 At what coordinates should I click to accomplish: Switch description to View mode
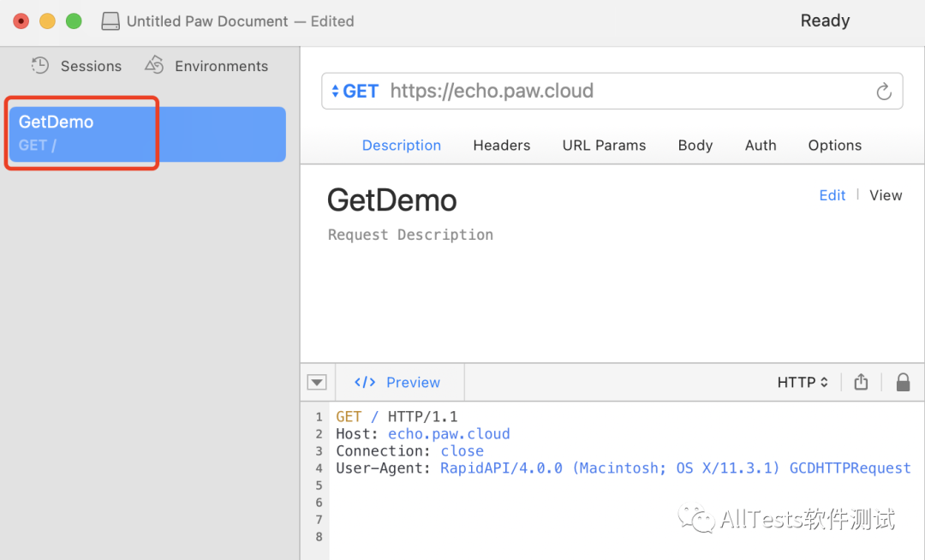pyautogui.click(x=886, y=195)
